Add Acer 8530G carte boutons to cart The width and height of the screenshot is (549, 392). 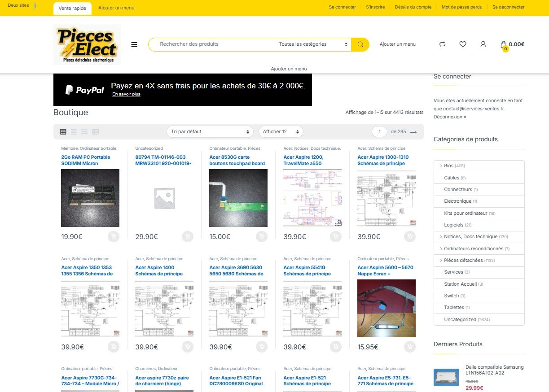(x=262, y=236)
